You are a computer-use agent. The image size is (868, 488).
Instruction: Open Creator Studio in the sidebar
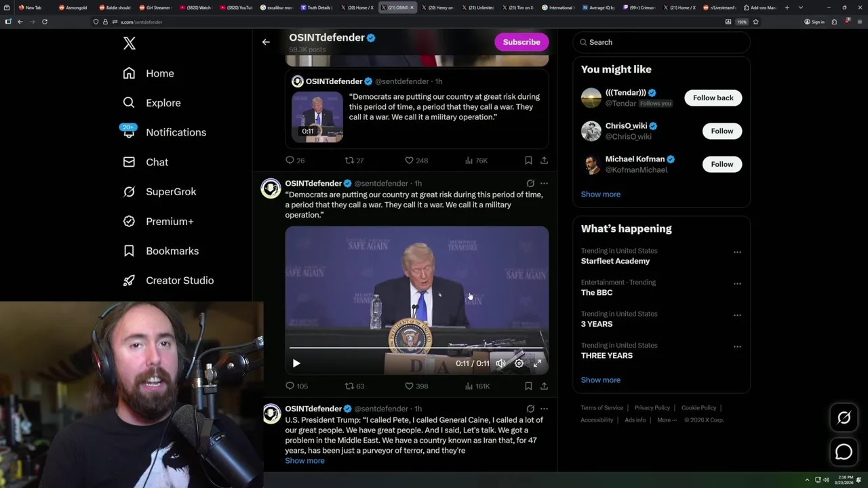coord(169,281)
